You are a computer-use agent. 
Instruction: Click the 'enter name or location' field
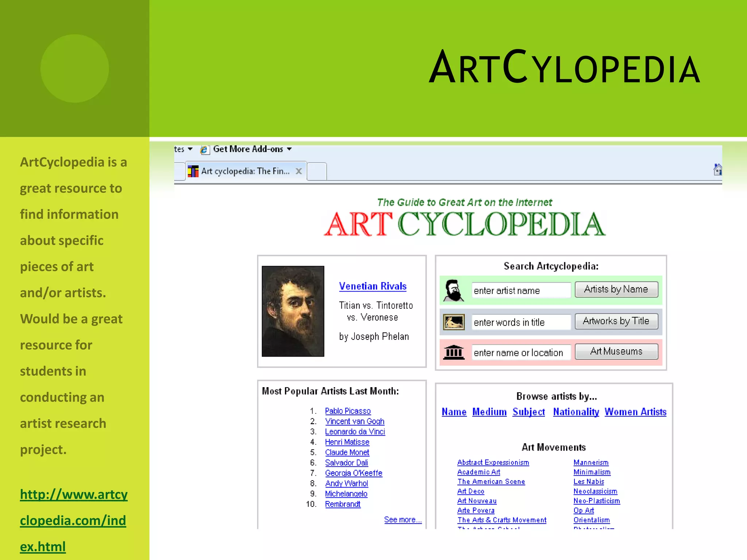click(x=521, y=353)
